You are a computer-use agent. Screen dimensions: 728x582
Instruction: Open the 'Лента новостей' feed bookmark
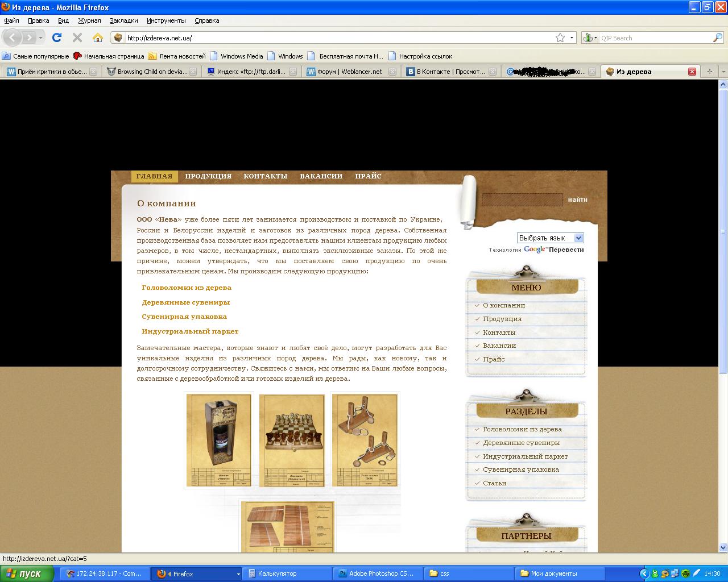(177, 56)
